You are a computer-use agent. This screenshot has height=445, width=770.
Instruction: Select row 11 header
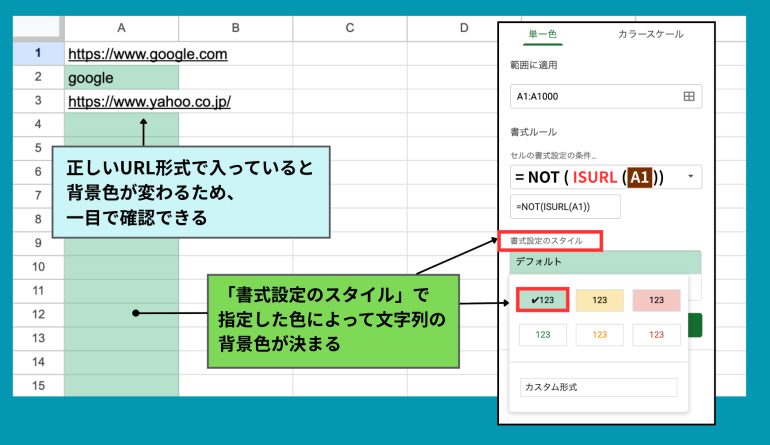(x=38, y=291)
